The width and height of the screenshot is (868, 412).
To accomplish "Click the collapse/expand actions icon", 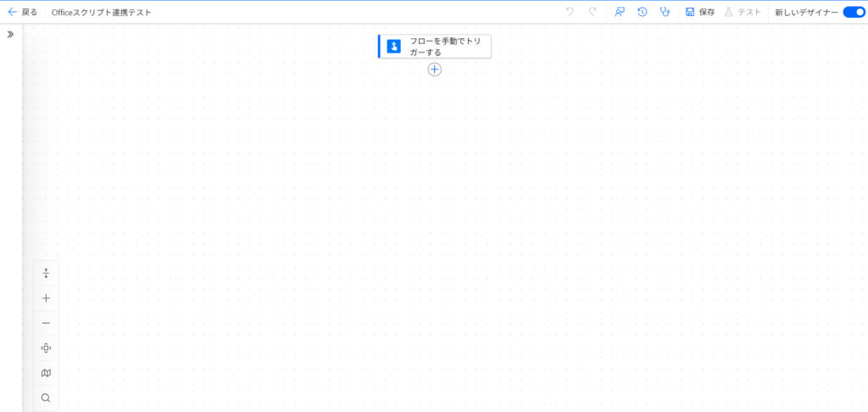I will 46,273.
